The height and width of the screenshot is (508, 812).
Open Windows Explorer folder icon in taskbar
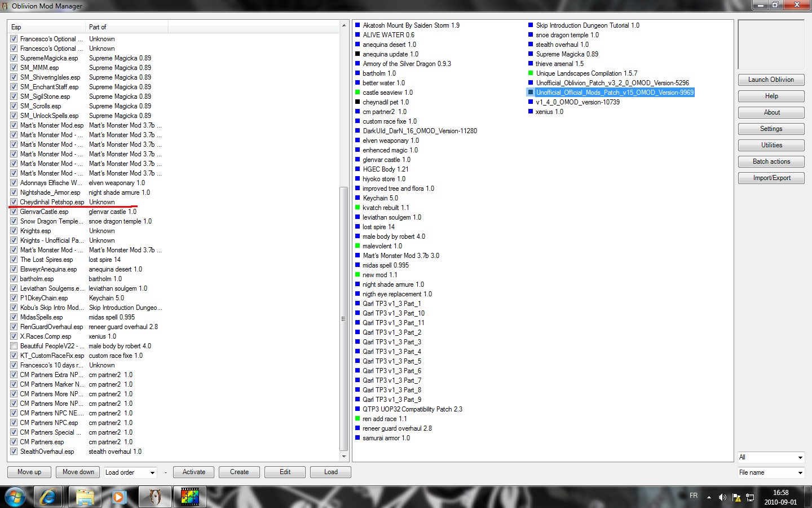85,497
